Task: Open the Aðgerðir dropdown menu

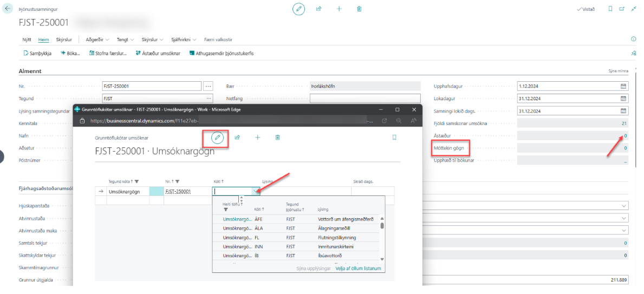Action: (97, 40)
